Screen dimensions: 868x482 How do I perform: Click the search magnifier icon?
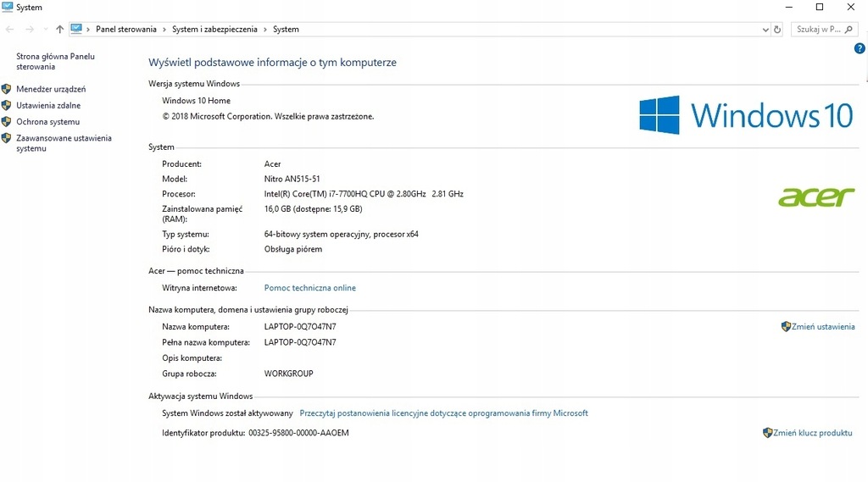pyautogui.click(x=849, y=30)
